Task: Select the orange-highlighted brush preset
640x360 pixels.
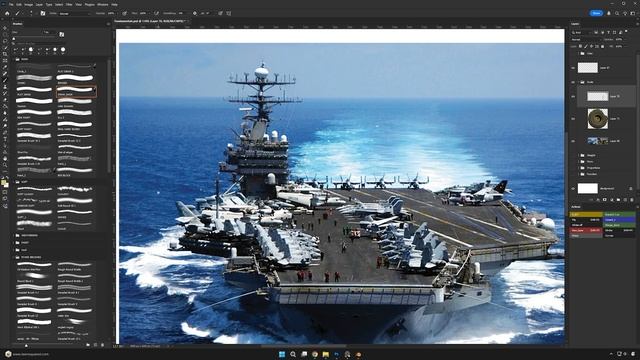Action: pyautogui.click(x=76, y=91)
